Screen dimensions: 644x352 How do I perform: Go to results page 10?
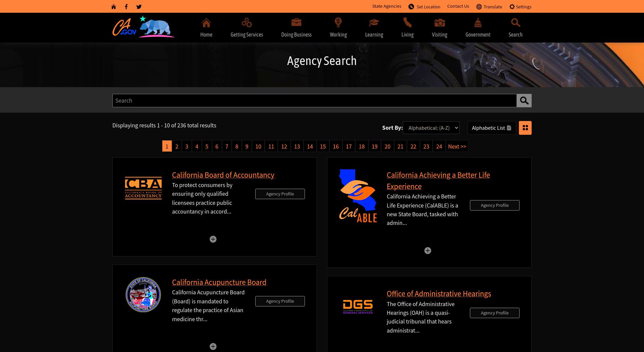[x=258, y=146]
